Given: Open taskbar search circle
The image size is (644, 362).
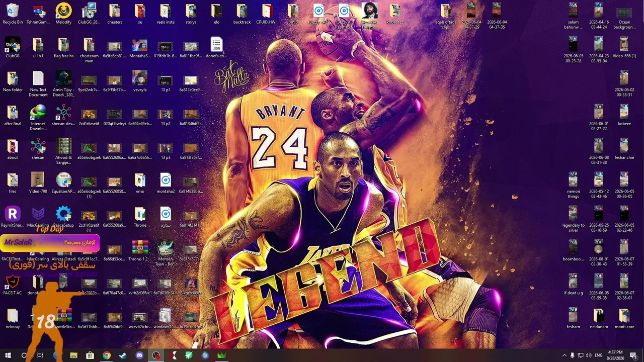Looking at the screenshot, I should [x=24, y=355].
